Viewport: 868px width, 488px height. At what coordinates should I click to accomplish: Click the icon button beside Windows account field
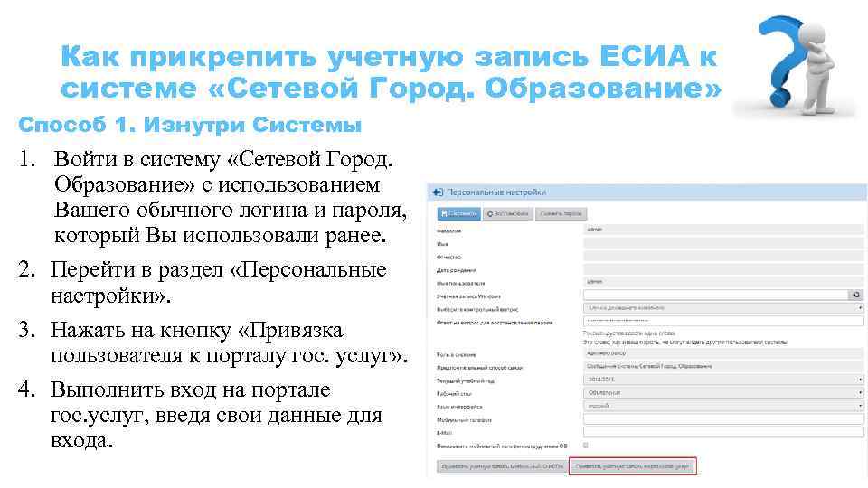(x=856, y=295)
